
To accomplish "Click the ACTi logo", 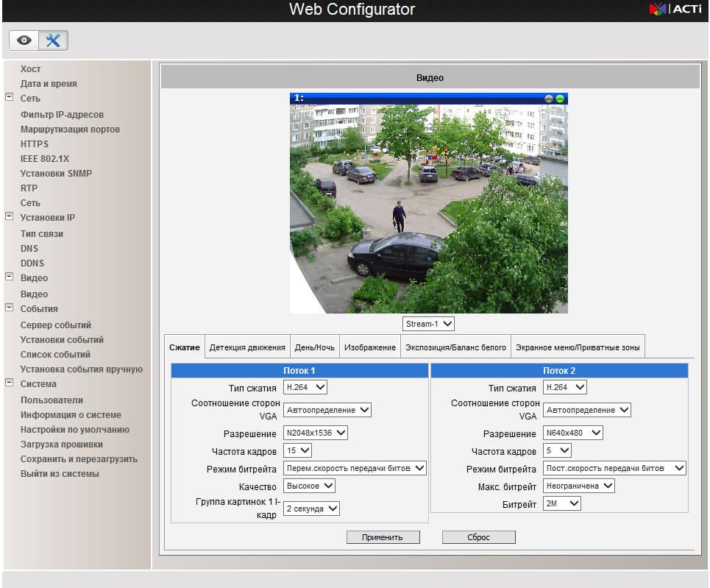I will (x=675, y=9).
